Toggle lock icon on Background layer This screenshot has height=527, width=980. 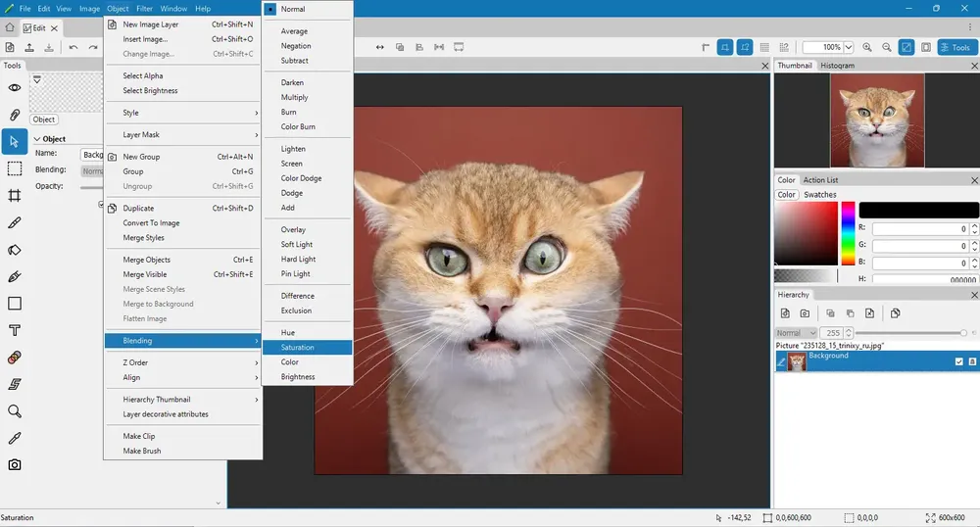click(x=972, y=361)
